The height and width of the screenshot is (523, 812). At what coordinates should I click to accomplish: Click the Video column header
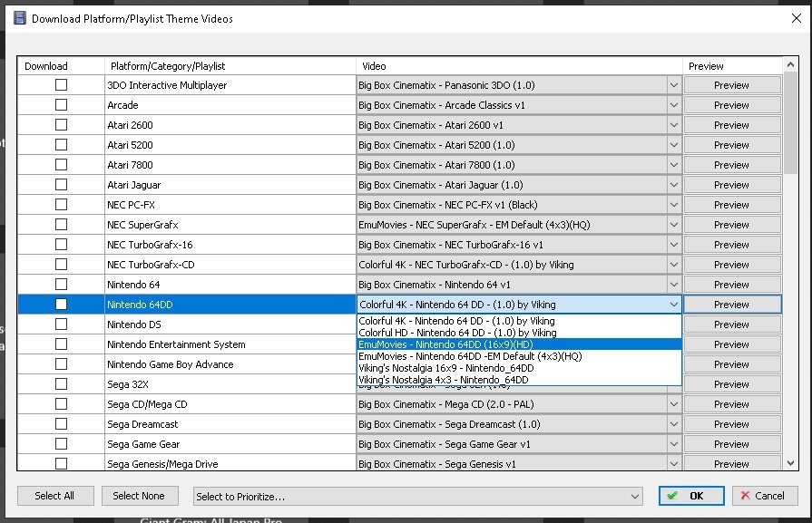tap(520, 66)
